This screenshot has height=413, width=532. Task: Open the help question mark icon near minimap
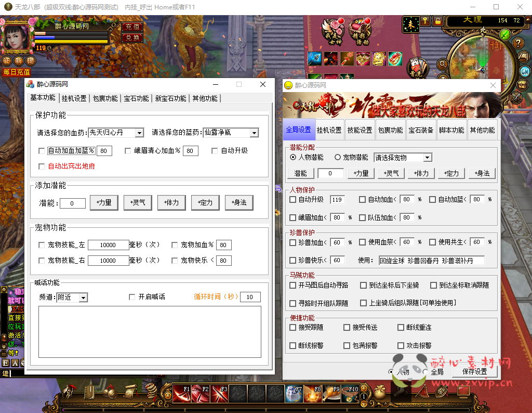coord(518,43)
